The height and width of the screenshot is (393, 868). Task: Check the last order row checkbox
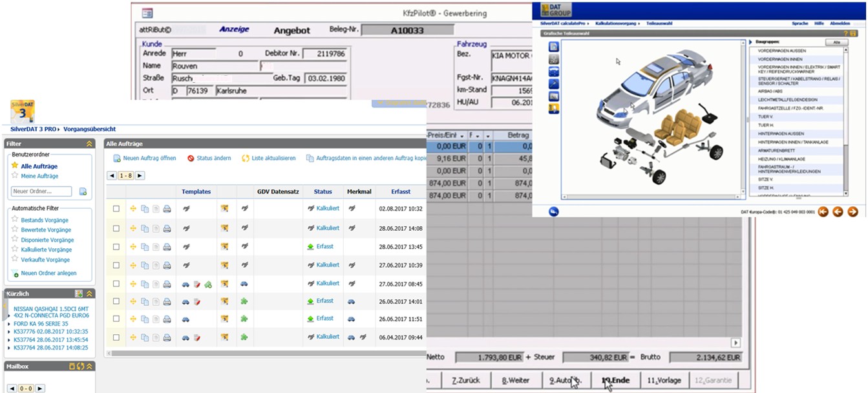(116, 337)
